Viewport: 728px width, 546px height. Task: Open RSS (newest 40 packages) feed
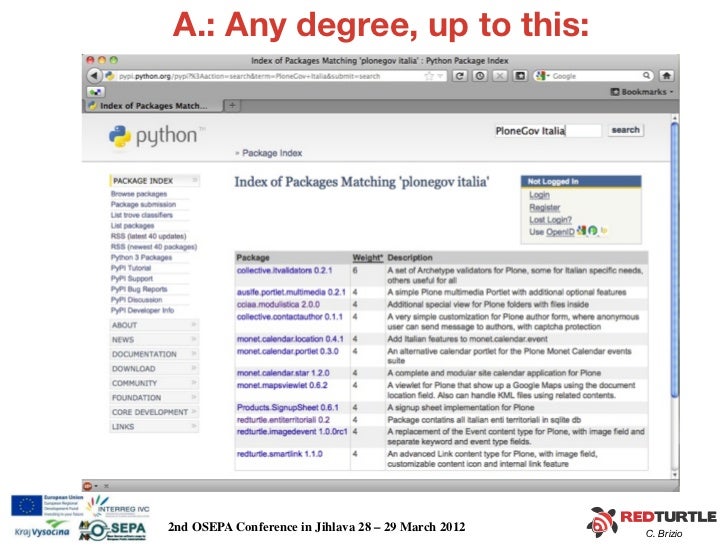[x=154, y=247]
